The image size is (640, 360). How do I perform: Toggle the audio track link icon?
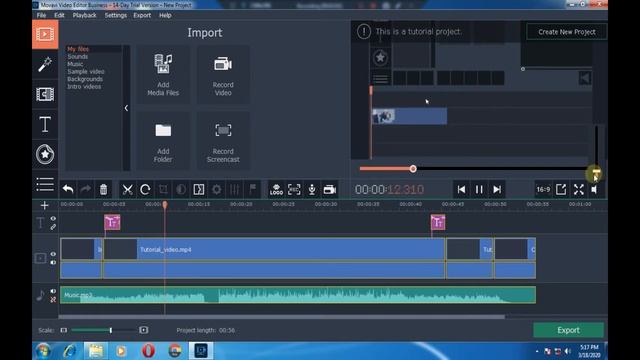[x=53, y=300]
